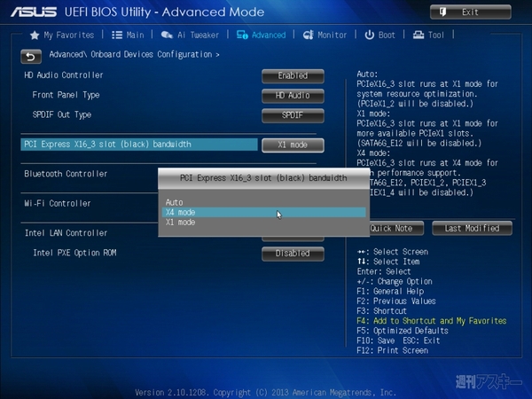
Task: Open Intel PXE Option ROM Disabled dropdown
Action: coord(293,254)
